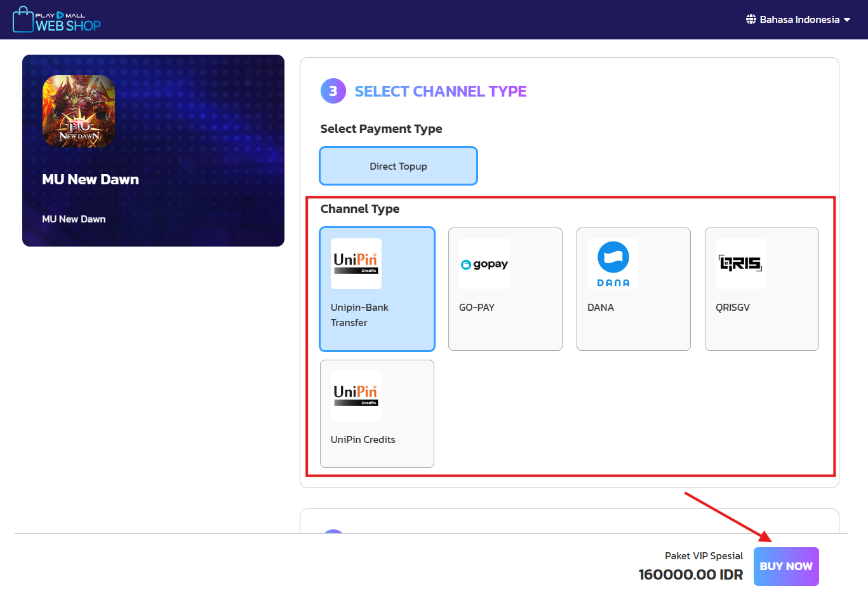The height and width of the screenshot is (598, 868).
Task: Select the Unipin-Bank Transfer channel
Action: [377, 289]
